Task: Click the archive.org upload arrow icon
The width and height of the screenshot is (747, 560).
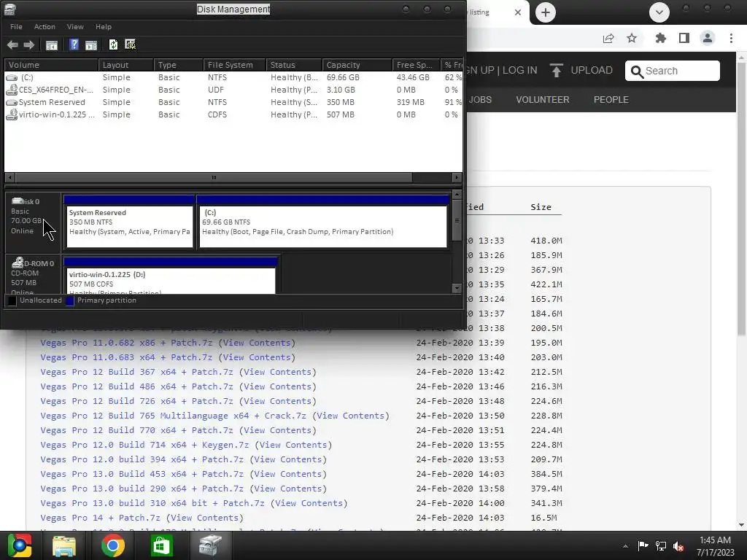Action: point(556,71)
